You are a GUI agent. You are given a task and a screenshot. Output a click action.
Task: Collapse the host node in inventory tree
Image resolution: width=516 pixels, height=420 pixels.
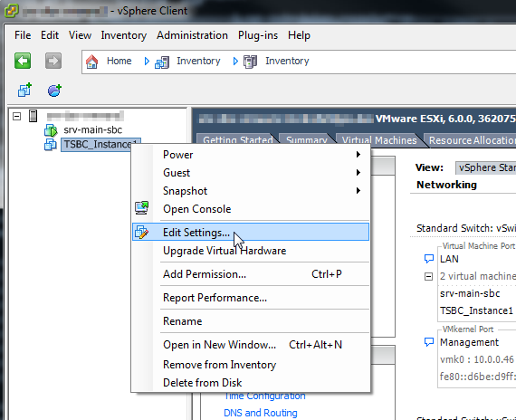[x=17, y=116]
